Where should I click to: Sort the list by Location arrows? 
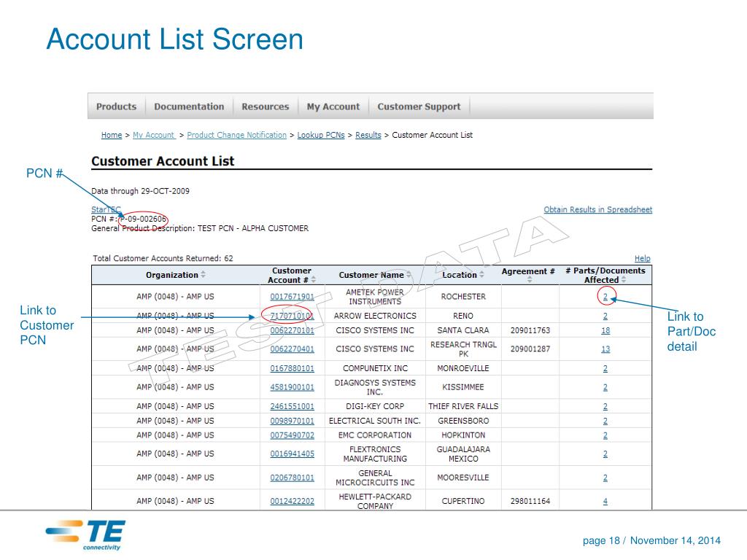click(x=481, y=275)
